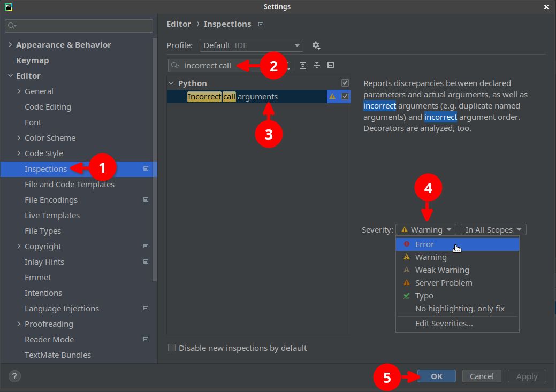Click the Expand All inspections icon
This screenshot has height=392, width=556.
click(303, 65)
